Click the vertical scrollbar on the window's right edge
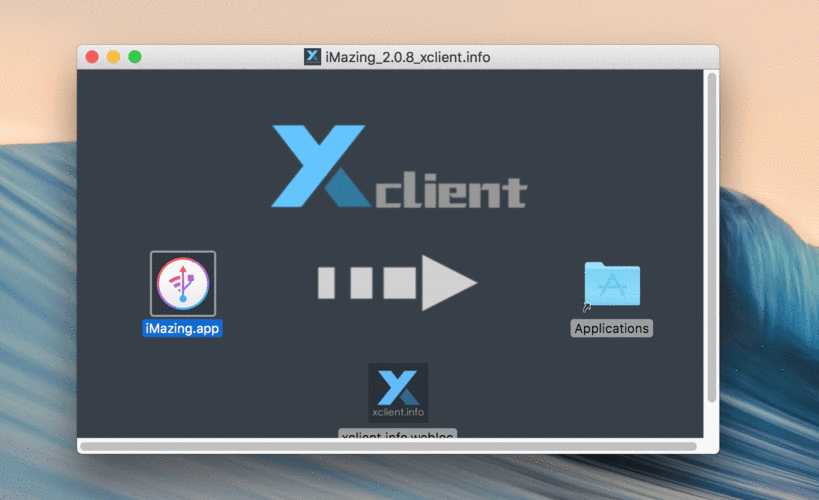The height and width of the screenshot is (500, 819). pos(711,238)
